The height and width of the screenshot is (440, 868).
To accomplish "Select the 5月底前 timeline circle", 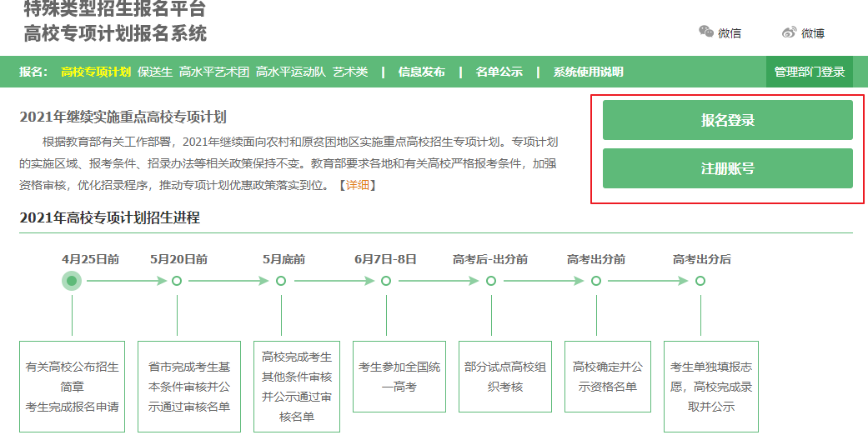I will click(x=281, y=281).
